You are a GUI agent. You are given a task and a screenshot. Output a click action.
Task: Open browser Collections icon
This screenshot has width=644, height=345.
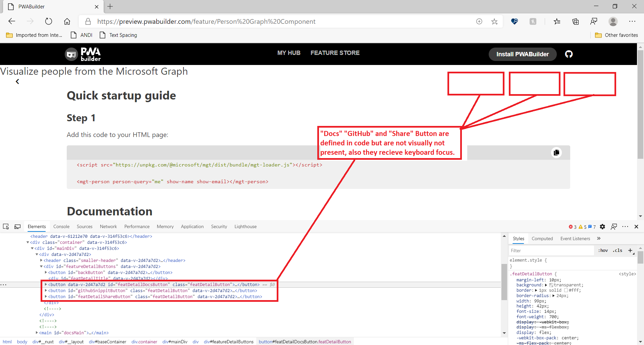coord(576,21)
